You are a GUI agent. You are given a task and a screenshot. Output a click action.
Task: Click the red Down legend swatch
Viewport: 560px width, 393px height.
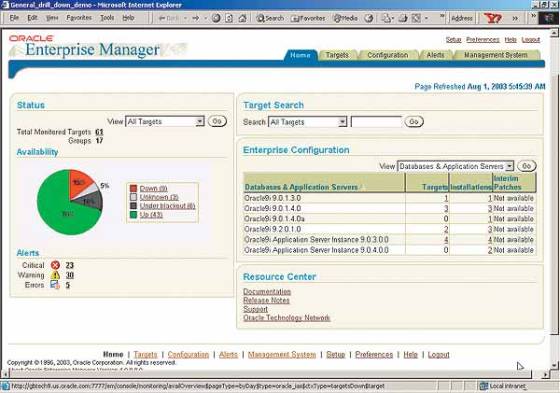click(x=133, y=188)
